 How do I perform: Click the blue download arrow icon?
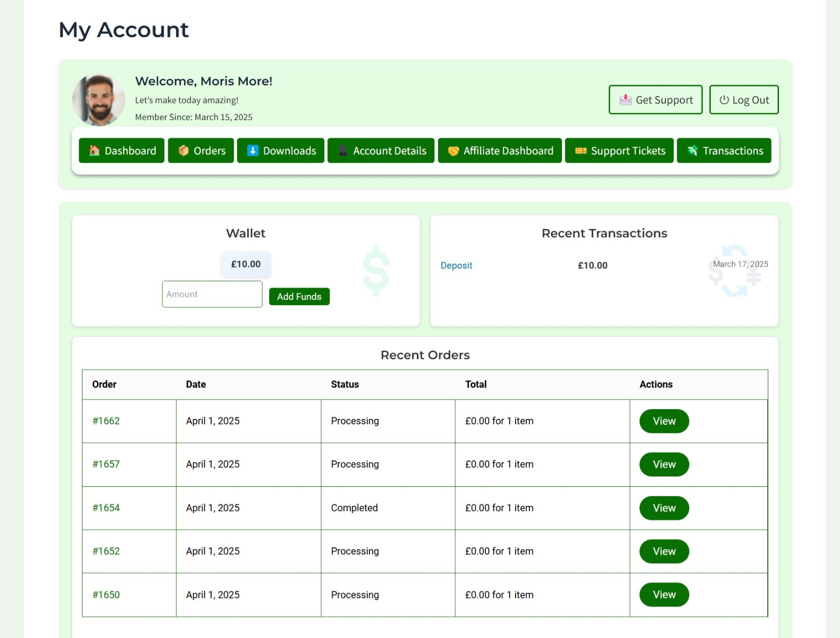click(x=253, y=150)
